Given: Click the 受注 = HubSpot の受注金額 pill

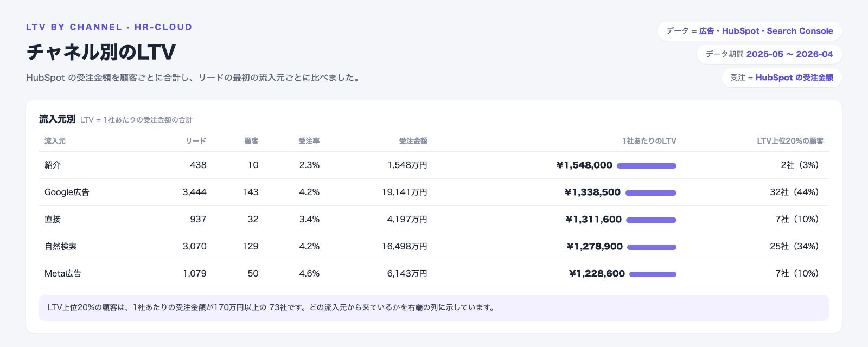Looking at the screenshot, I should point(782,78).
